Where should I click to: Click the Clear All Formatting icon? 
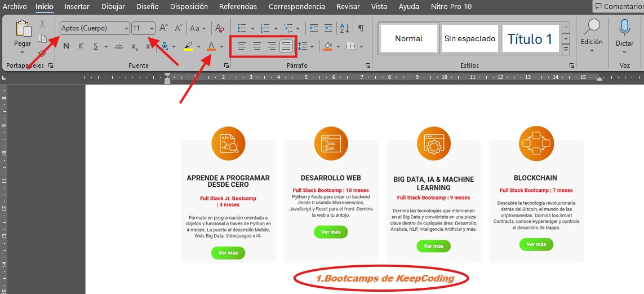(x=220, y=28)
